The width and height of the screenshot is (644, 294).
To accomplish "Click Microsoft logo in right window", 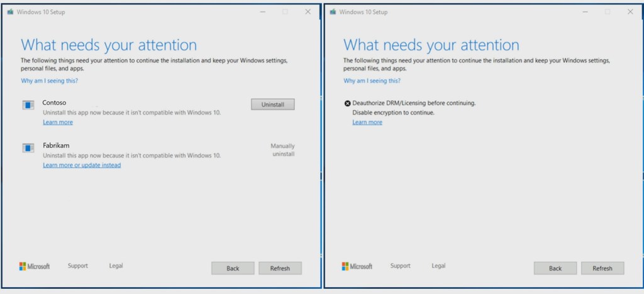I will [x=357, y=266].
